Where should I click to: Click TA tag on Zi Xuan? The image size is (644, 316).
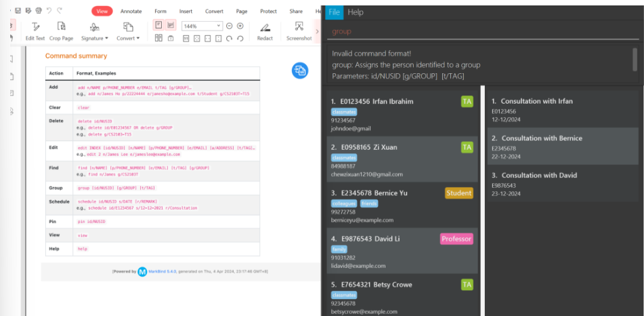467,147
